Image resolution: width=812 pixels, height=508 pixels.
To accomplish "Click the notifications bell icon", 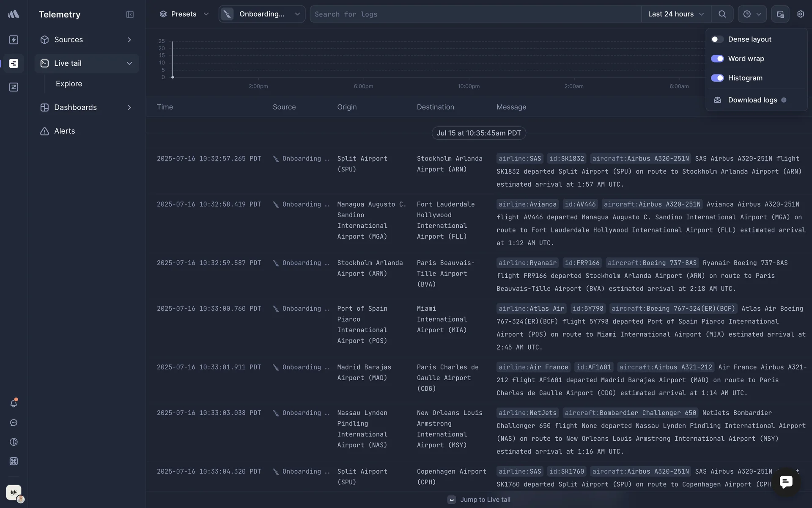I will pyautogui.click(x=14, y=403).
